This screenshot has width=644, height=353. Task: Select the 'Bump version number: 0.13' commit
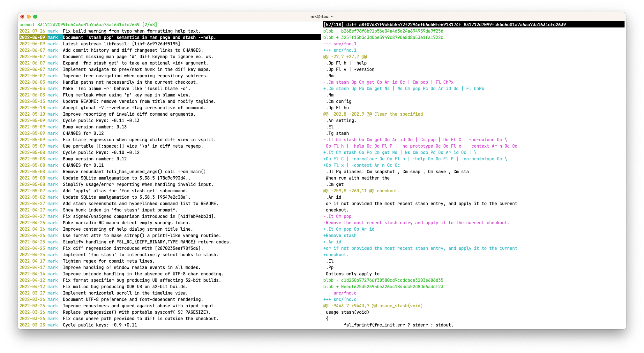(x=94, y=127)
